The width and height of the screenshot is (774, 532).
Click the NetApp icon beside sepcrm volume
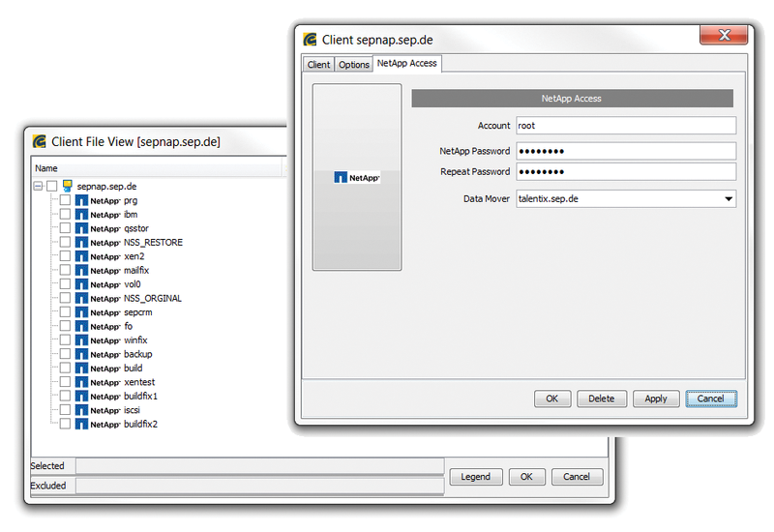(x=81, y=312)
